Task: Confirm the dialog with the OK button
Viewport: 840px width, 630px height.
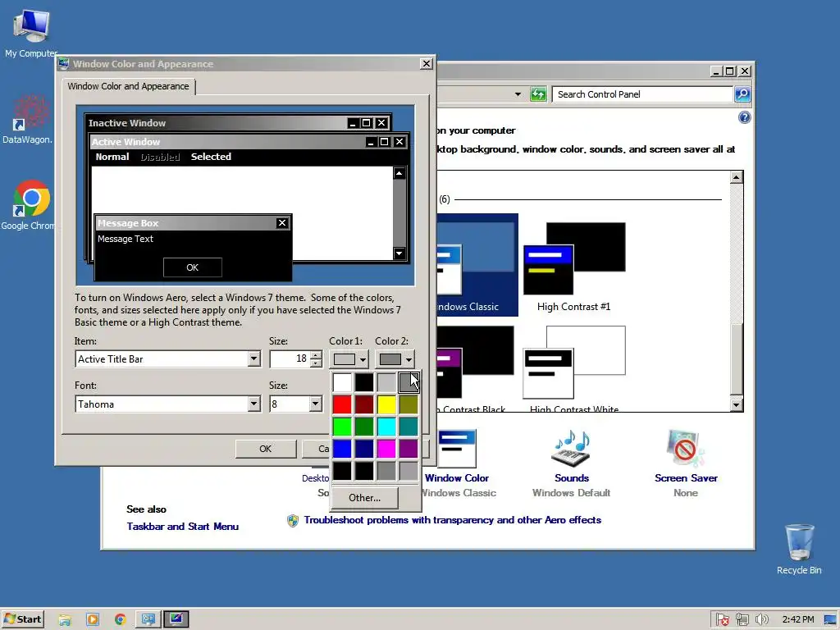Action: [265, 449]
